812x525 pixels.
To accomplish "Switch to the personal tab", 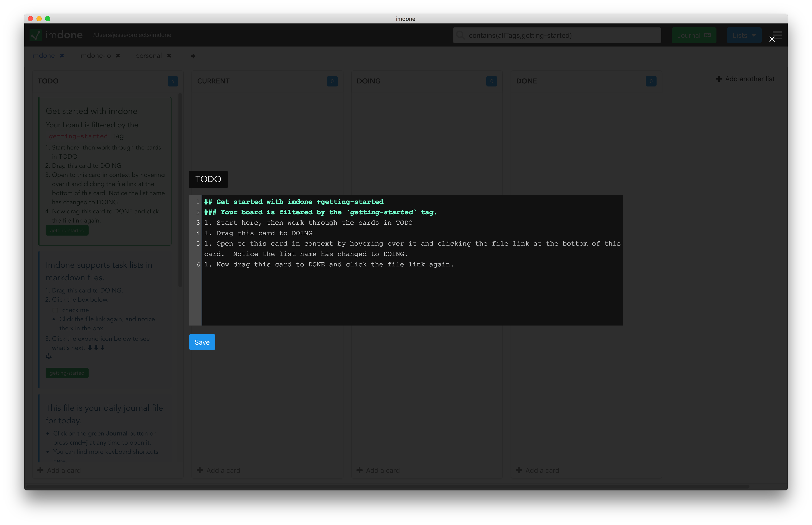I will coord(149,56).
